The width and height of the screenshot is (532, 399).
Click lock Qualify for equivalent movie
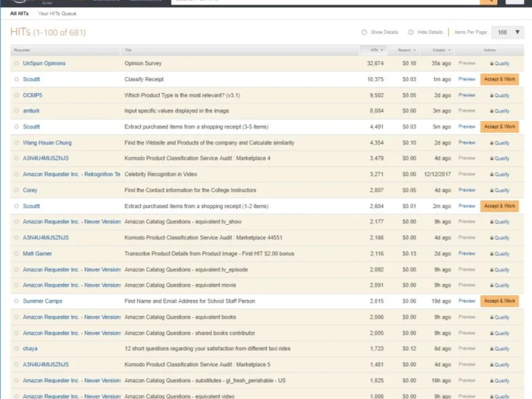click(500, 285)
